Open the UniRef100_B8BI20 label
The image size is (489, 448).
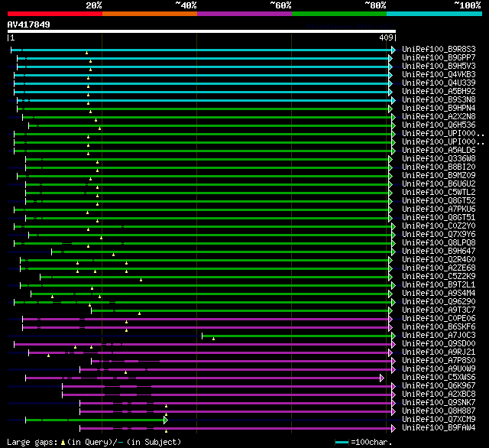coord(439,167)
